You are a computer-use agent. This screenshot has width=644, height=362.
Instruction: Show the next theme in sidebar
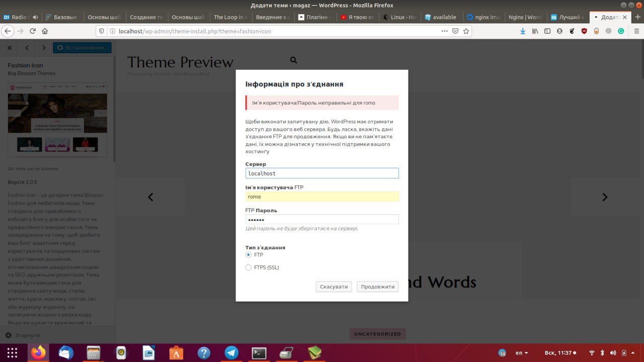pos(44,48)
